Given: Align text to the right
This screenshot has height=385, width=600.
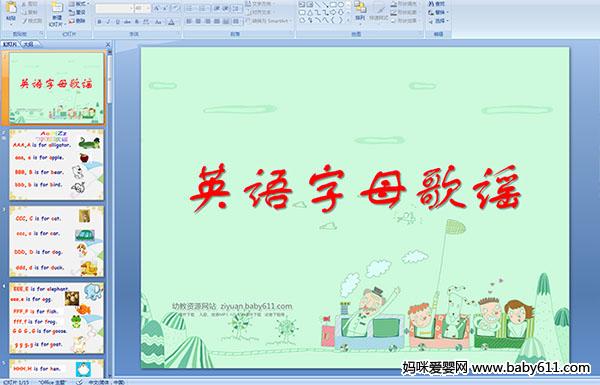Looking at the screenshot, I should 207,21.
